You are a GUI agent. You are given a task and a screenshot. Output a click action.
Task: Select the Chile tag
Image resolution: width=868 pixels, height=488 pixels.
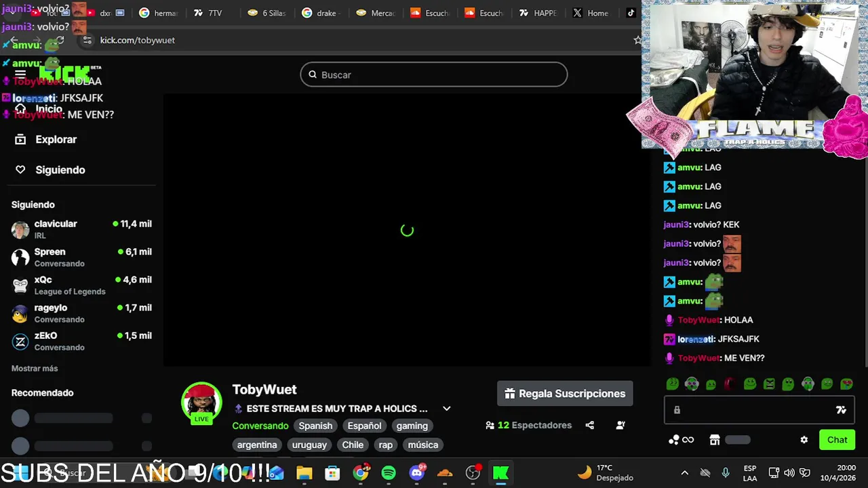[353, 445]
